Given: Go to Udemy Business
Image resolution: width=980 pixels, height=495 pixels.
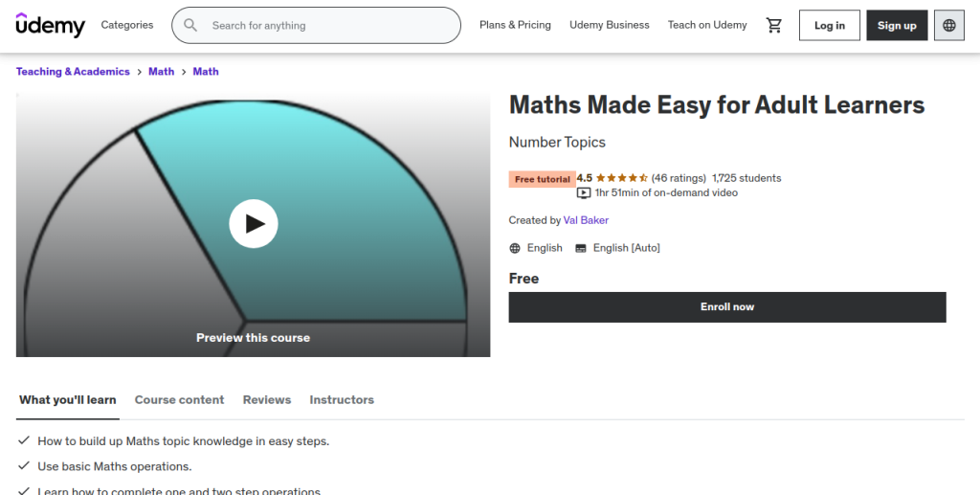Looking at the screenshot, I should click(610, 25).
